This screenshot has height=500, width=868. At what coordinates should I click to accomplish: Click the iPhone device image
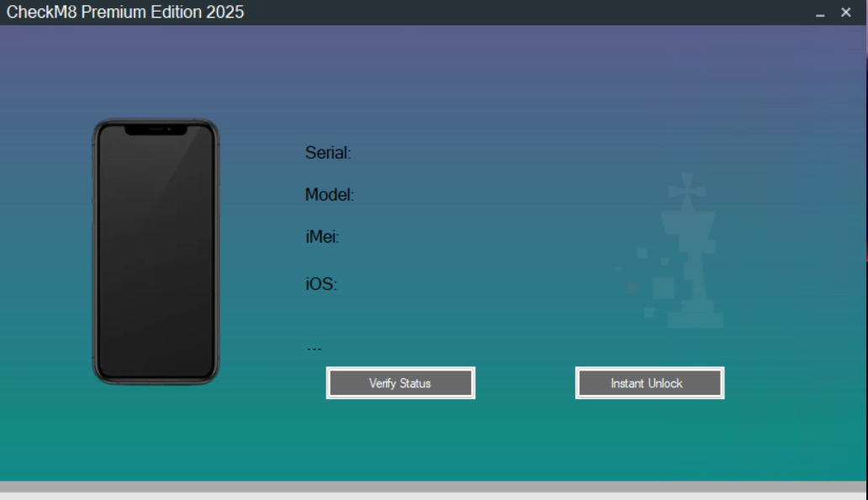coord(156,252)
